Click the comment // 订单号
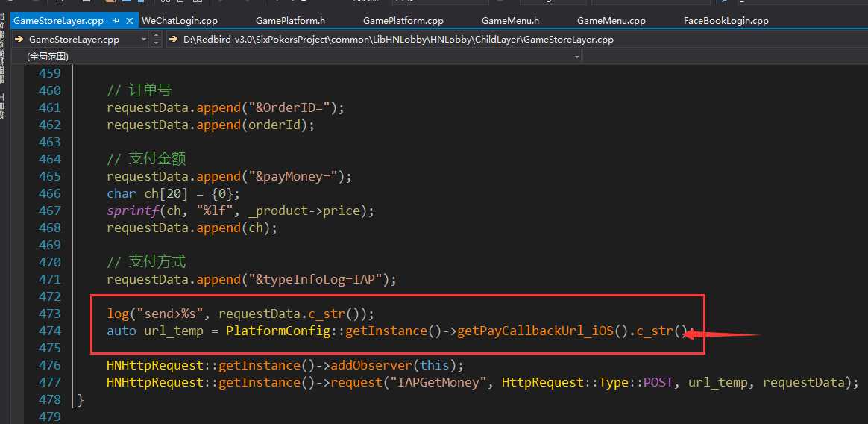 139,90
